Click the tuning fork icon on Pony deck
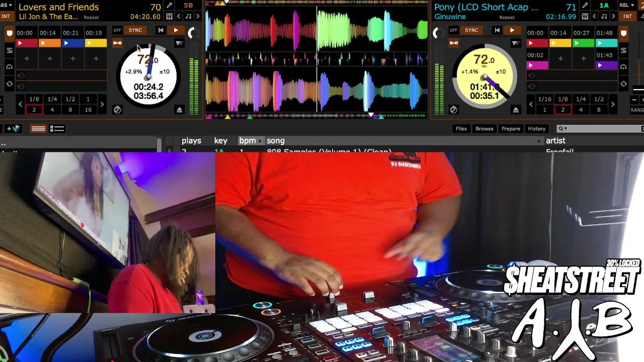Viewport: 644px width, 362px height. pyautogui.click(x=585, y=6)
